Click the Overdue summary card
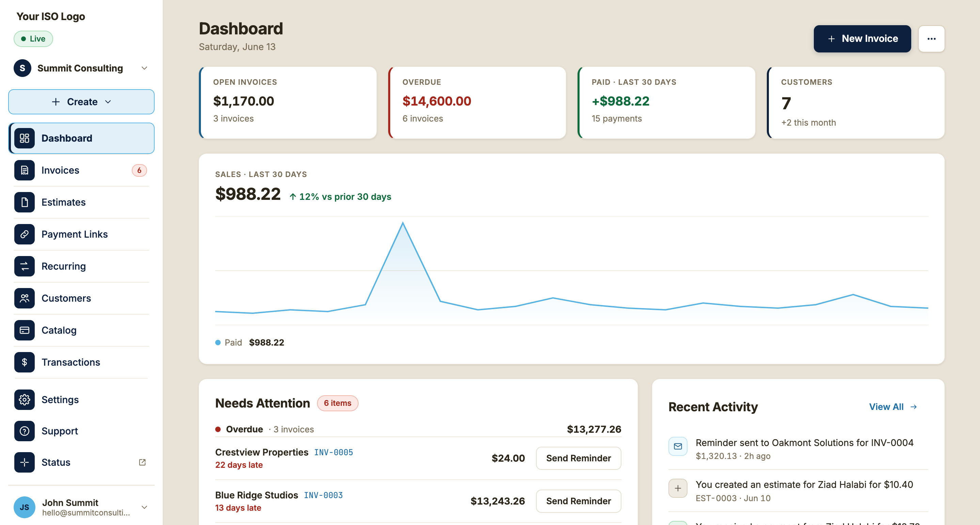The image size is (980, 525). tap(477, 103)
